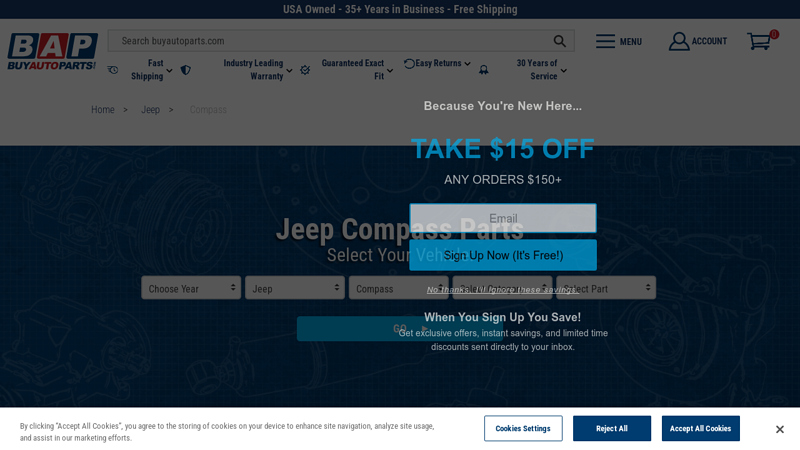Viewport: 800px width, 450px height.
Task: Click the Guaranteed Exact Fit badge icon
Action: (x=305, y=70)
